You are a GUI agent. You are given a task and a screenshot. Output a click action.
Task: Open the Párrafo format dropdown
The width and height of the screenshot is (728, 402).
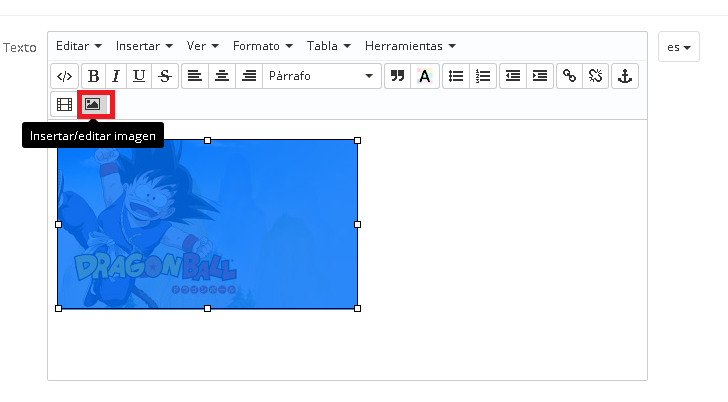click(321, 76)
